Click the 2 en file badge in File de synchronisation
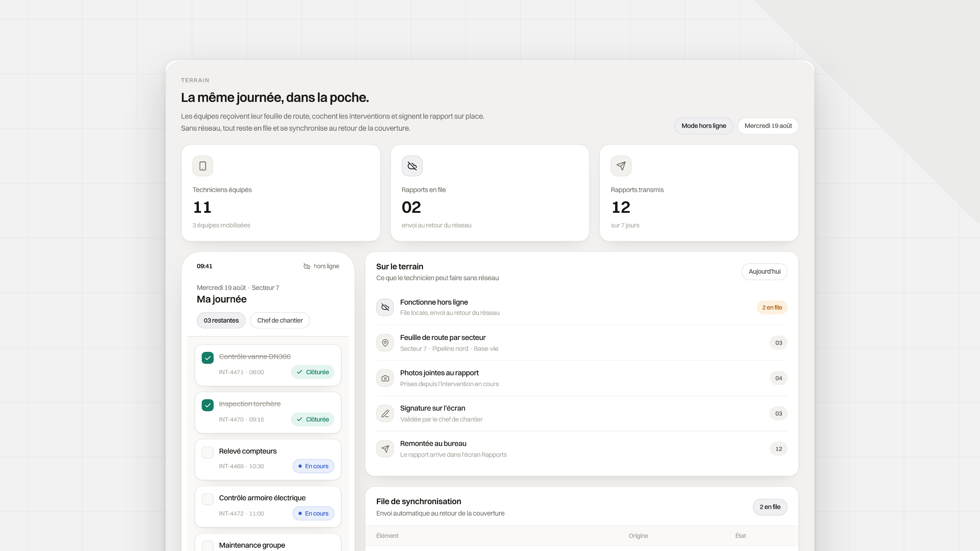 tap(770, 507)
